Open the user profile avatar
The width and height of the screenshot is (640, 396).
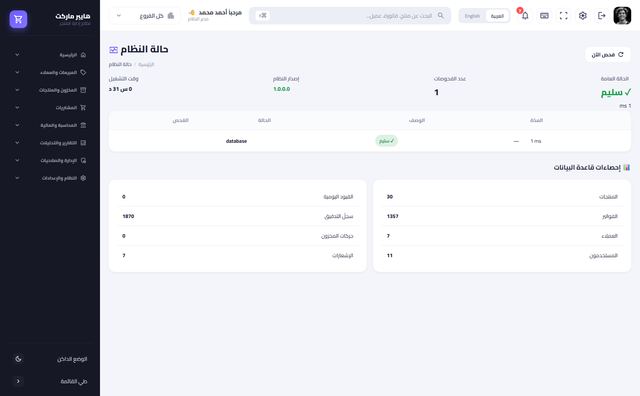pyautogui.click(x=622, y=16)
